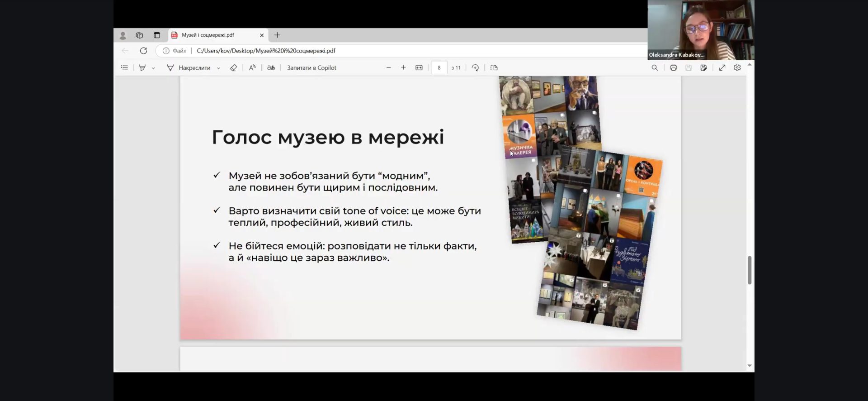Toggle the tab actions menu icon
Image resolution: width=868 pixels, height=401 pixels.
tap(157, 35)
